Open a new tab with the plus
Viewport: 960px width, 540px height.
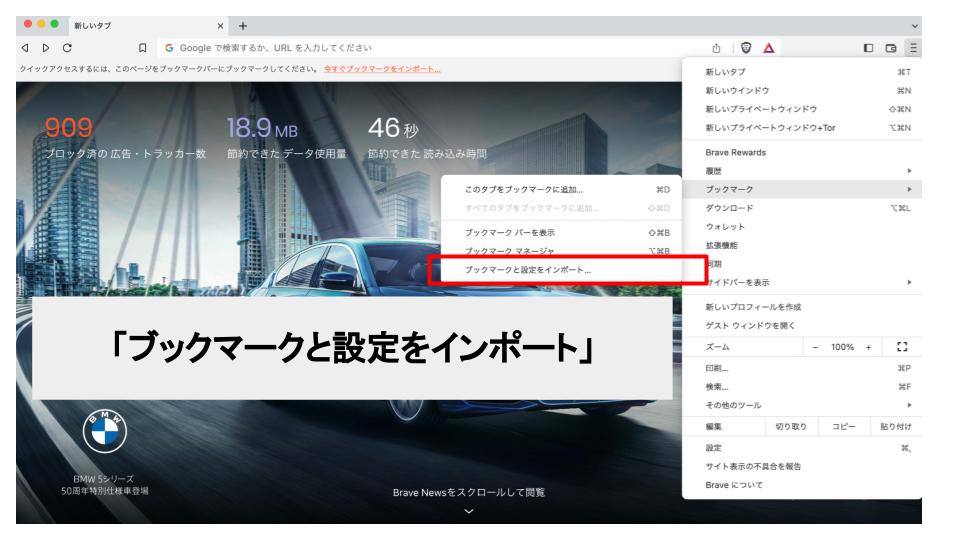tap(243, 26)
